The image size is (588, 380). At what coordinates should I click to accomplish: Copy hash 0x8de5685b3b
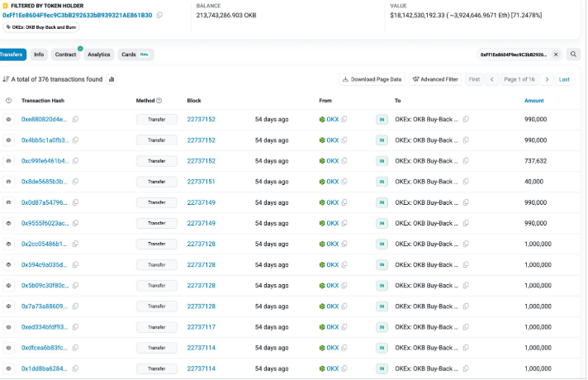75,182
